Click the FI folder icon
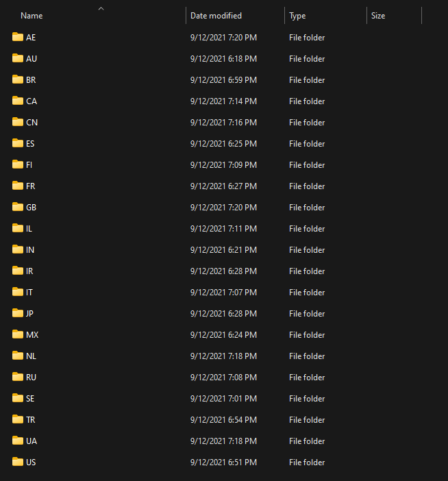This screenshot has height=481, width=448. pos(18,164)
